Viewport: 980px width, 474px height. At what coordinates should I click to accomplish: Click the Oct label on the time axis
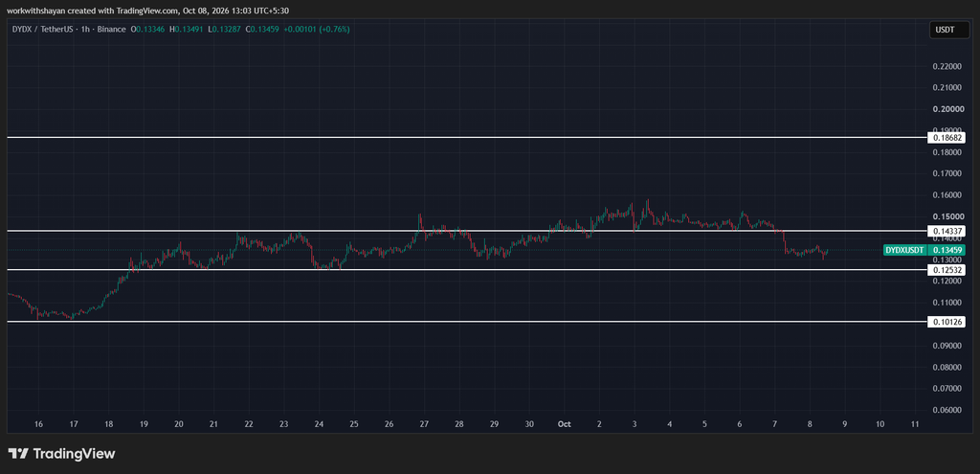click(565, 424)
